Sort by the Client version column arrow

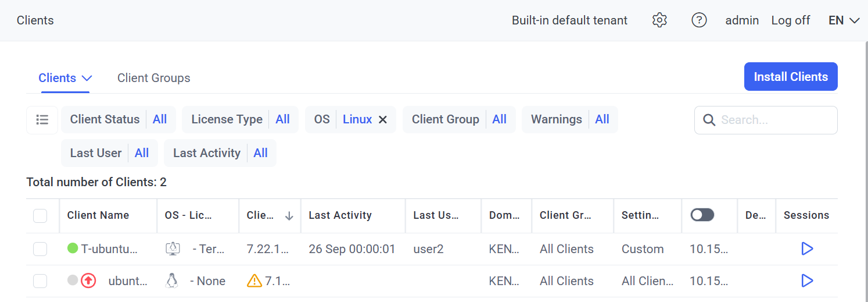click(289, 216)
